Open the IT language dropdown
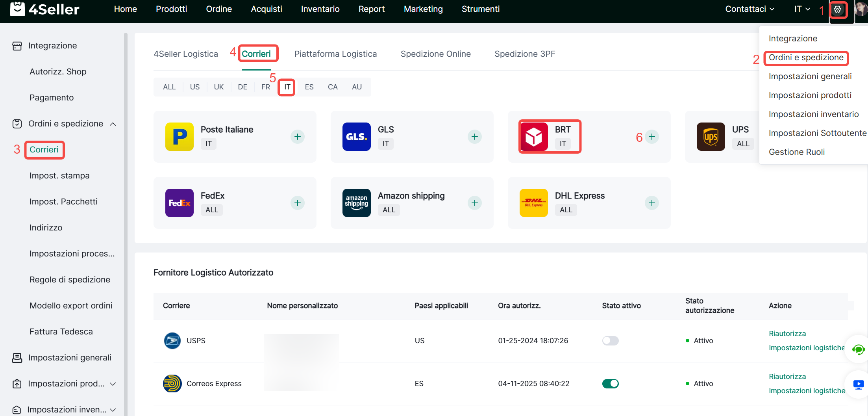The width and height of the screenshot is (868, 416). 802,9
